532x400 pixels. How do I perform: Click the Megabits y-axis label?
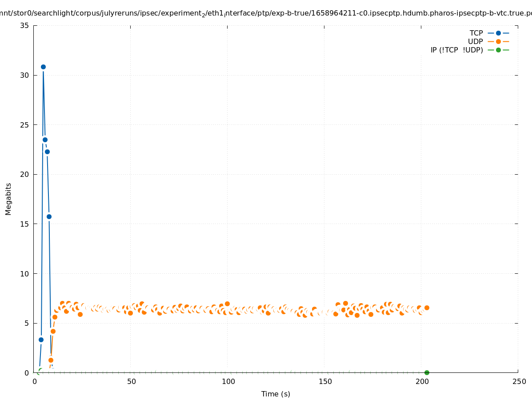(8, 199)
